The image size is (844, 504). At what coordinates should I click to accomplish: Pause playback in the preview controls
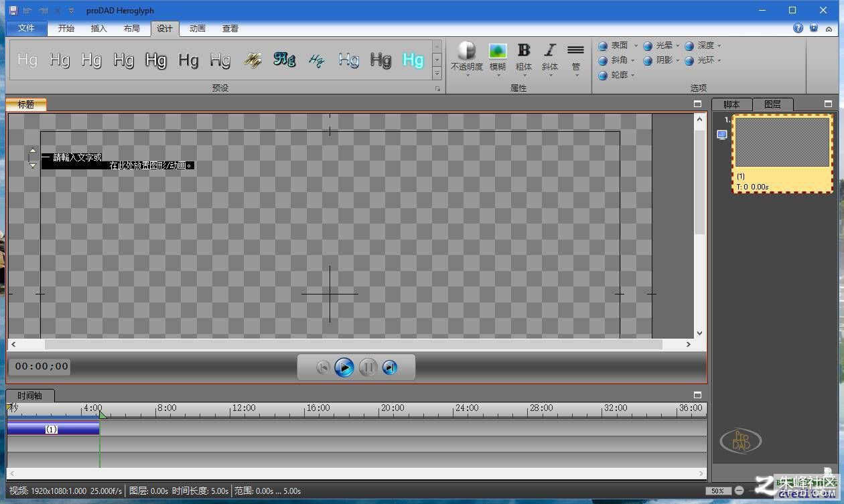[368, 367]
